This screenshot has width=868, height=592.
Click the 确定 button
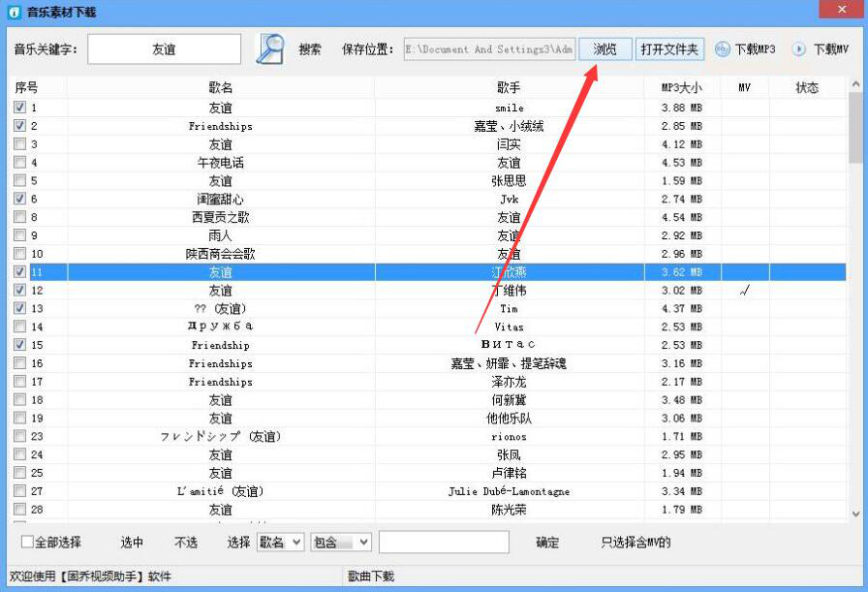pos(547,543)
